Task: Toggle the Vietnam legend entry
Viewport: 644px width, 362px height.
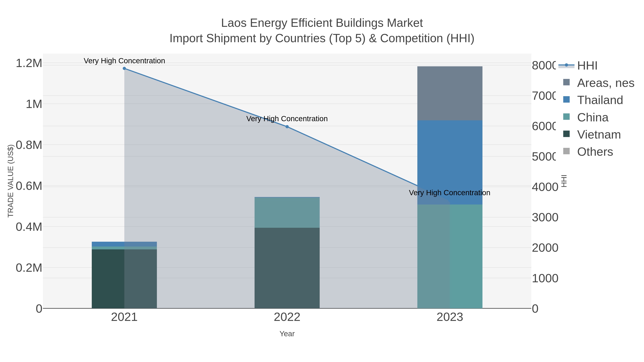Action: coord(592,134)
